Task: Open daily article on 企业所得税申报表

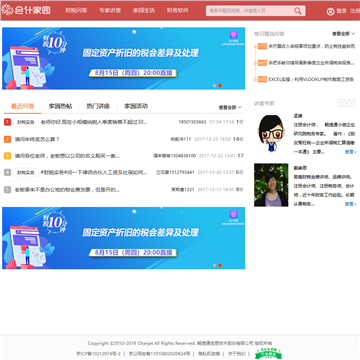Action: point(312,63)
